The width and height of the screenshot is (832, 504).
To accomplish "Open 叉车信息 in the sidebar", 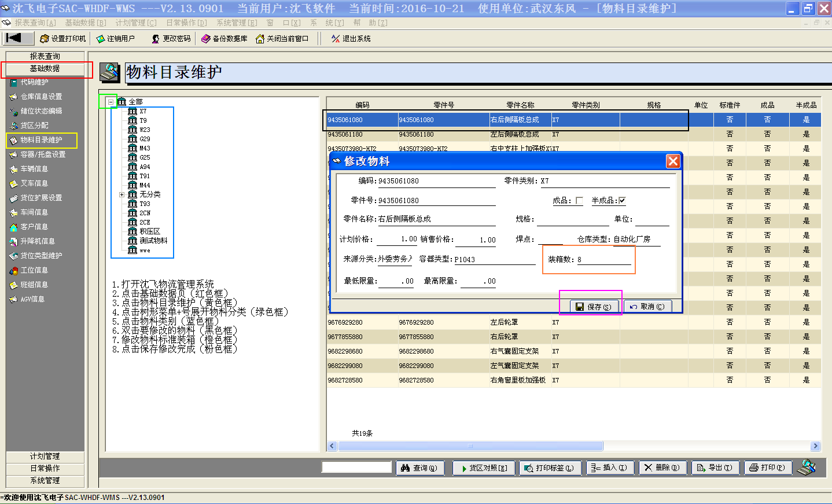I will (x=34, y=183).
